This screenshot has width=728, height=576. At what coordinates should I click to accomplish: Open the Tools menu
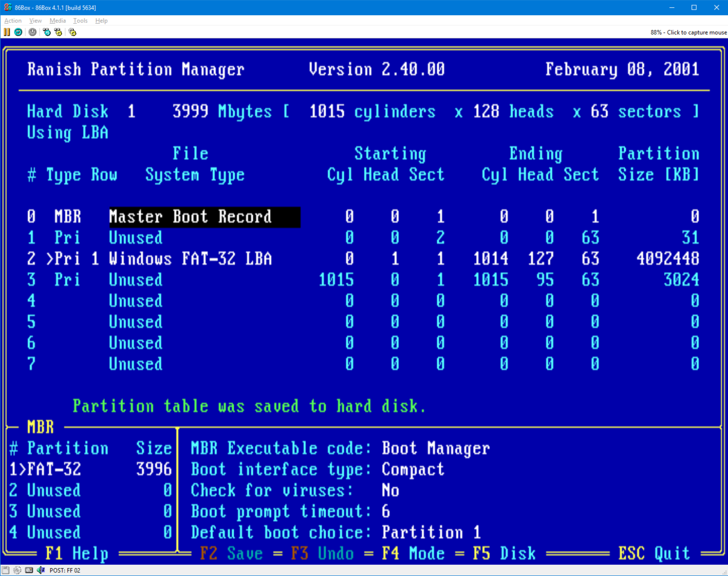click(x=80, y=20)
